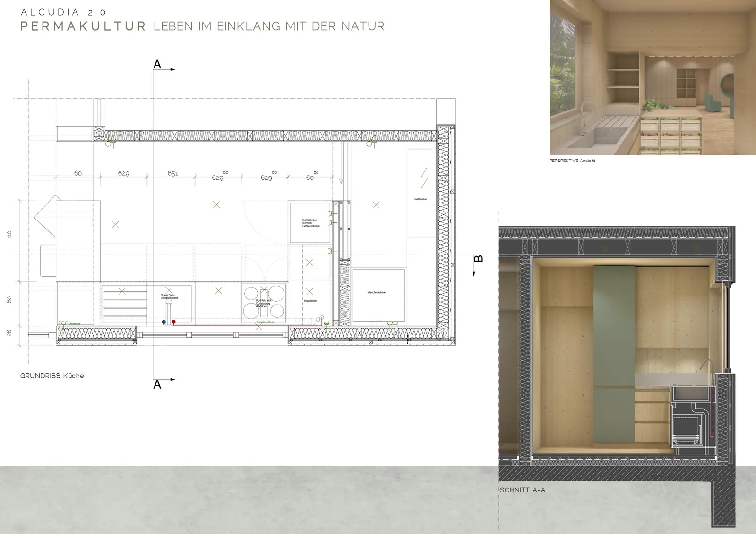Select the sink faucet symbol in plan
This screenshot has width=756, height=534.
(x=169, y=311)
